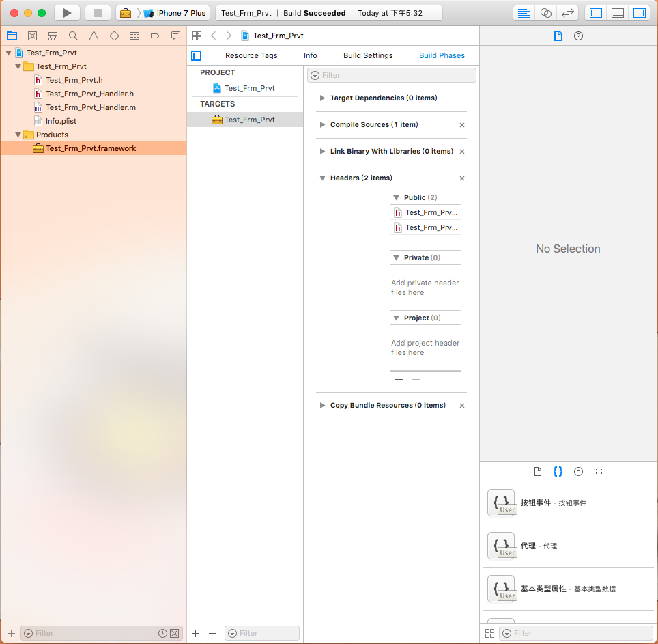Select Test_Frm_Prvt_Handler.m file
This screenshot has width=658, height=644.
click(x=91, y=107)
